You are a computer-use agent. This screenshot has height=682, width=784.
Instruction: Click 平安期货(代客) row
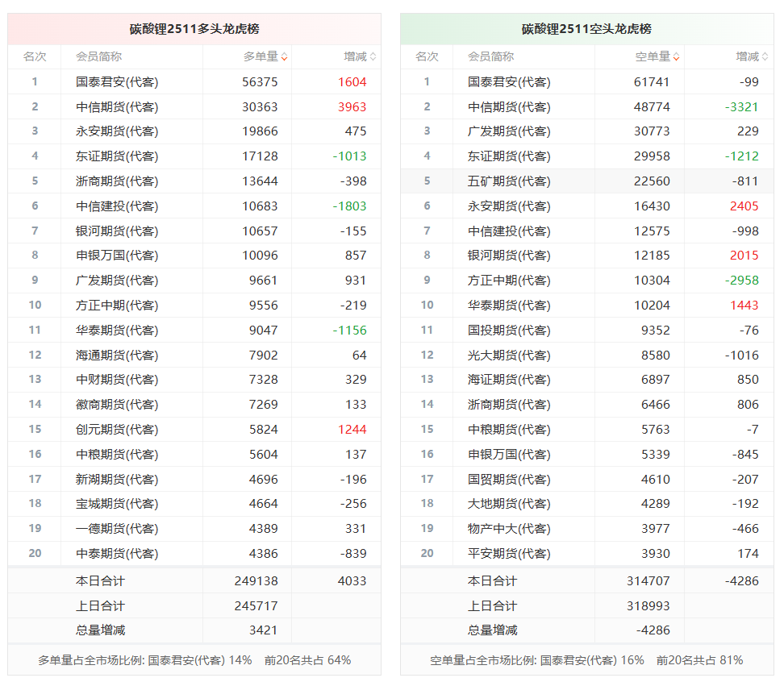pos(587,554)
